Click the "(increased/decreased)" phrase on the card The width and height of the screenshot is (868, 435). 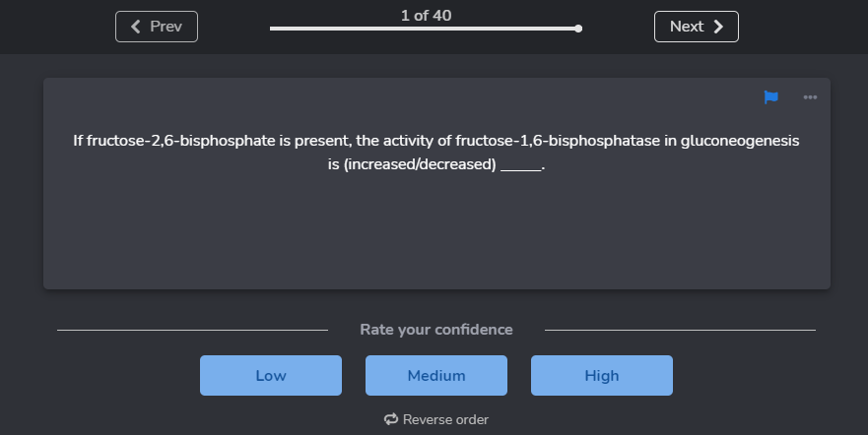pos(420,164)
